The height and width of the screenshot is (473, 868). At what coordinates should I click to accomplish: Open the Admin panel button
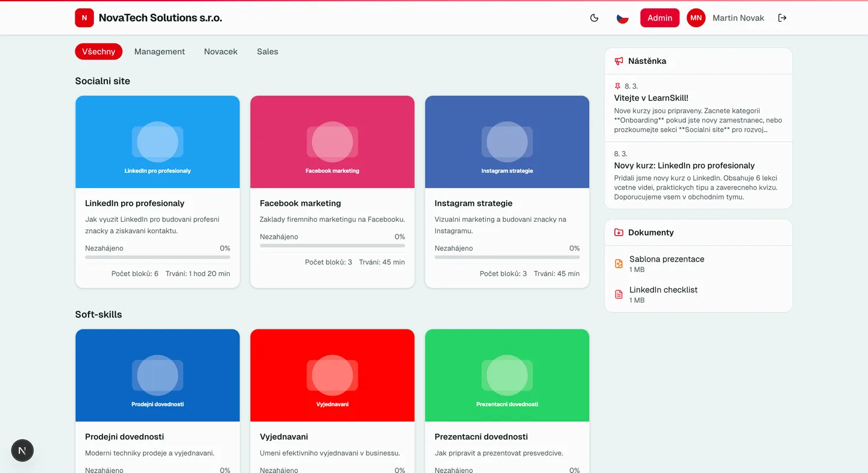[659, 17]
